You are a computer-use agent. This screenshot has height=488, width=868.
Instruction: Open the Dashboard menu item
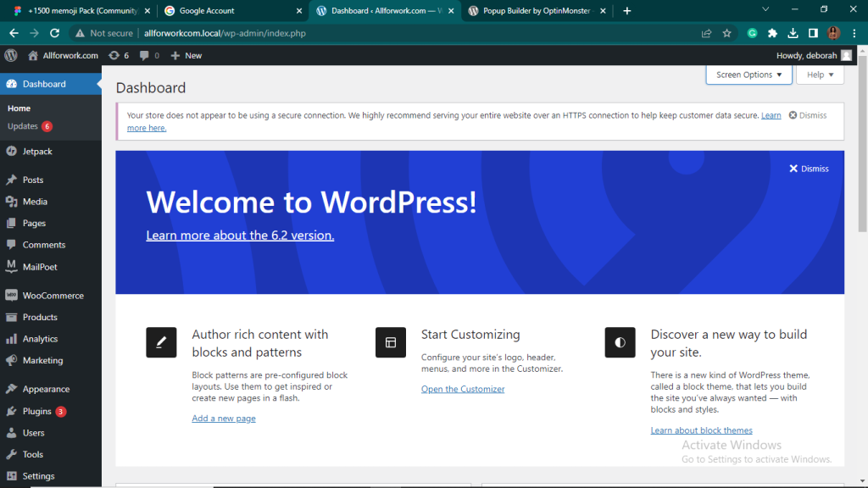click(51, 84)
